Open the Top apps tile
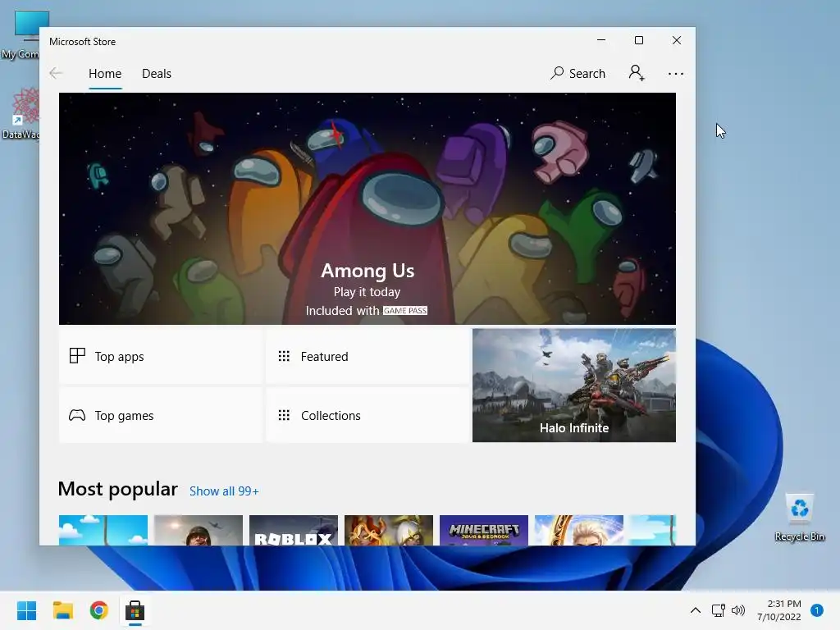Image resolution: width=840 pixels, height=630 pixels. coord(160,356)
